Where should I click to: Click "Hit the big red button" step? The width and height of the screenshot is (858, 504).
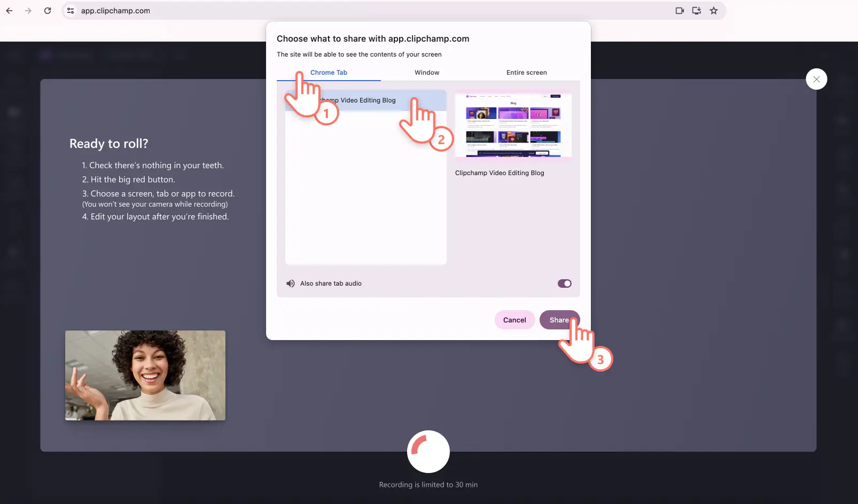point(128,179)
